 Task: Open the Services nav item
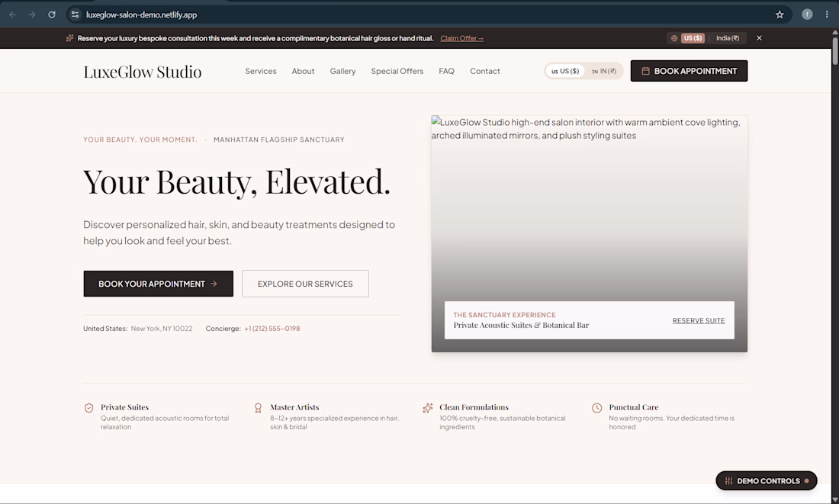click(x=261, y=71)
